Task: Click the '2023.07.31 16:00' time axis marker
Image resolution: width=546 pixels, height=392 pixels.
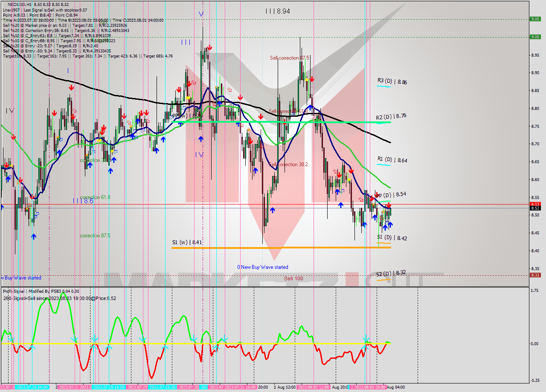Action: [240, 387]
